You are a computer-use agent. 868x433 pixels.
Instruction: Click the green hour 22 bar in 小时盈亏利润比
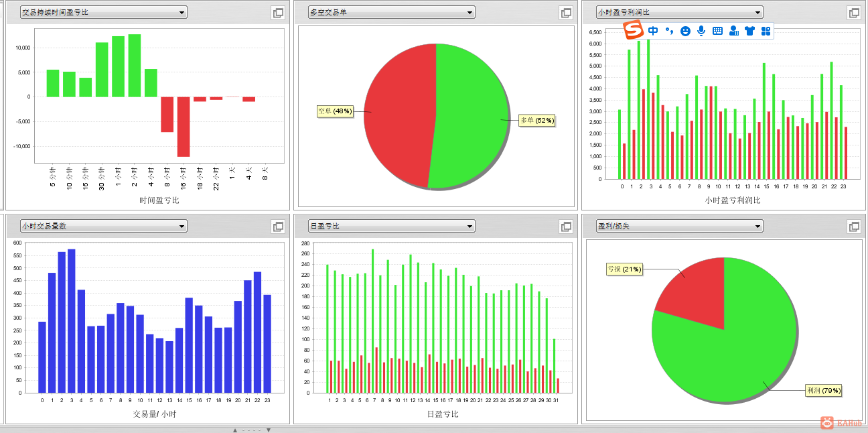[831, 121]
